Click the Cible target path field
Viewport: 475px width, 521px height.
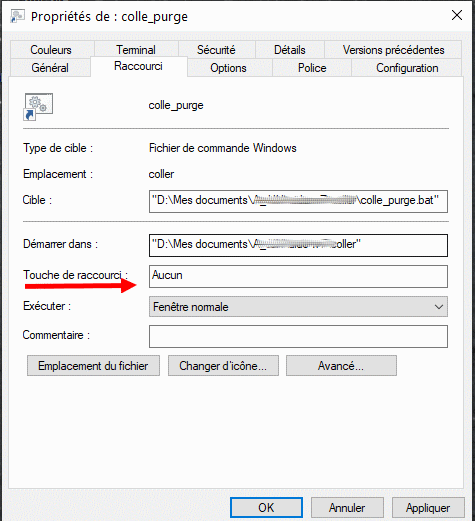(x=298, y=201)
